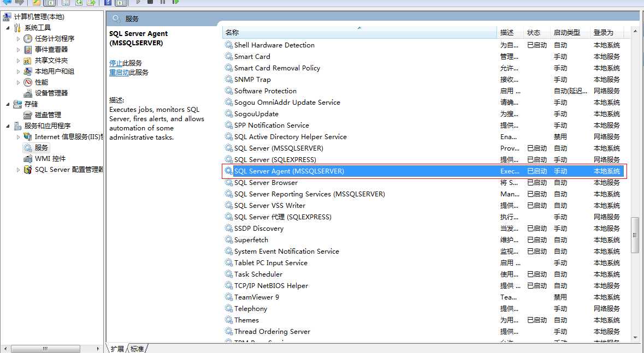Select SQL Active Directory Helper Service row
This screenshot has width=644, height=353.
click(x=423, y=137)
